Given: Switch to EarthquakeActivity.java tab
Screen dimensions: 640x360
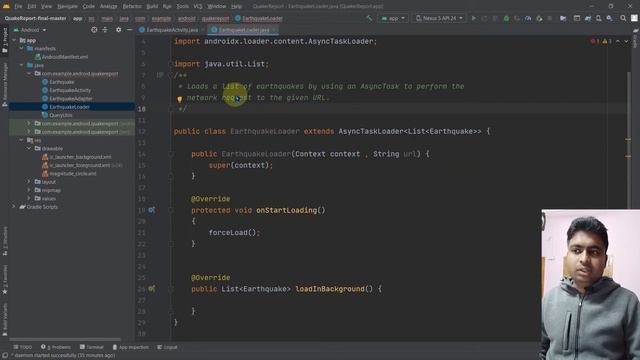Looking at the screenshot, I should tap(172, 30).
